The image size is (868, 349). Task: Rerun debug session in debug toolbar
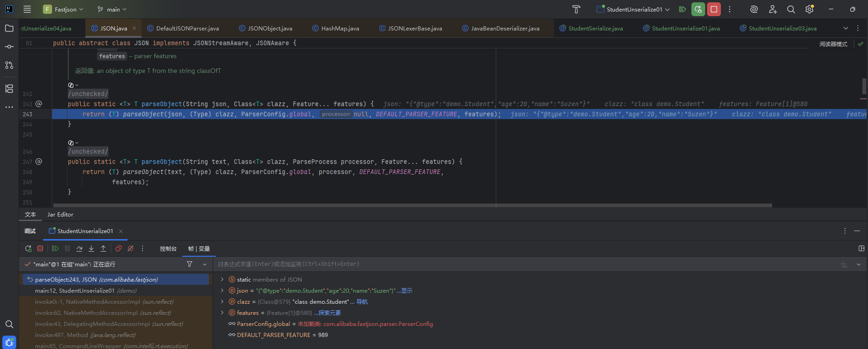pyautogui.click(x=28, y=248)
